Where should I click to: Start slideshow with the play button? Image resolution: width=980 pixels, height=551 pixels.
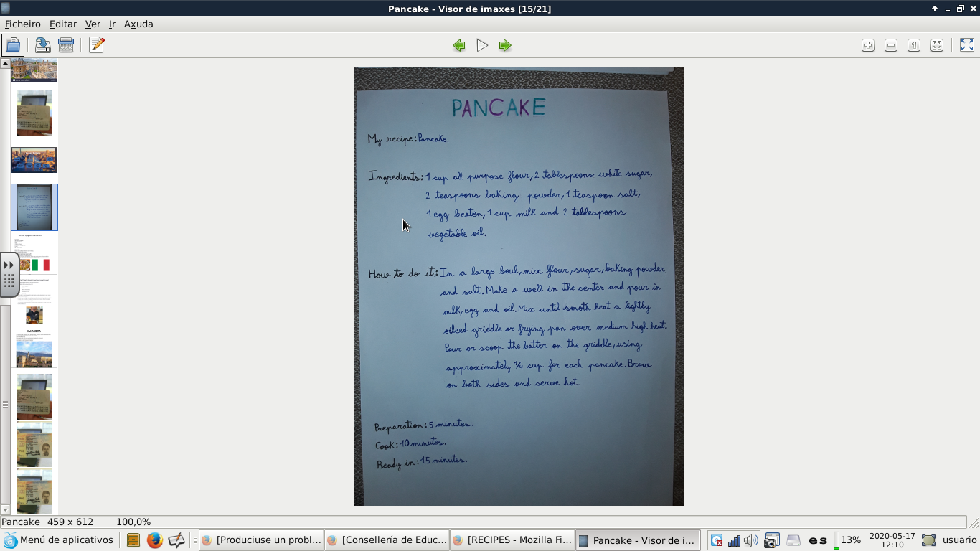[482, 45]
